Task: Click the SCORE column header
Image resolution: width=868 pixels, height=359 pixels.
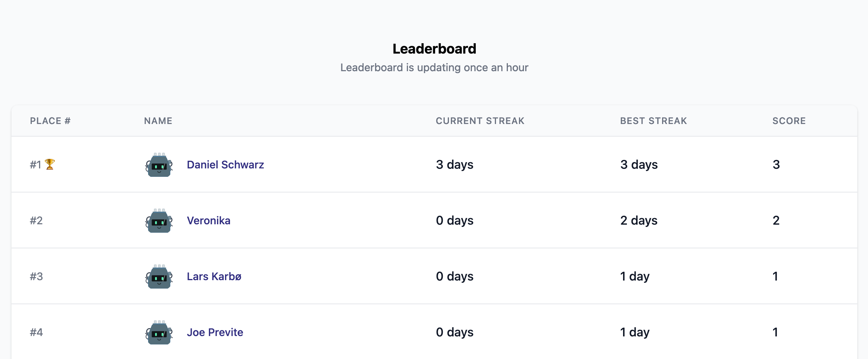Action: (789, 121)
